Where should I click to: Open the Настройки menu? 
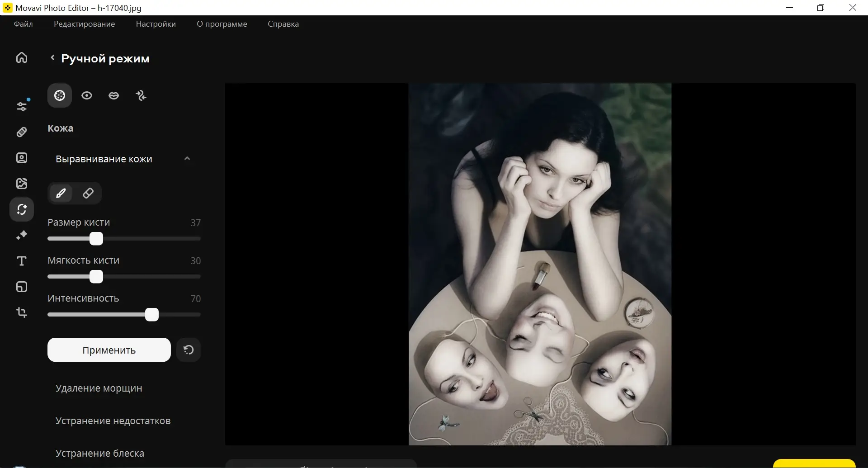click(156, 24)
